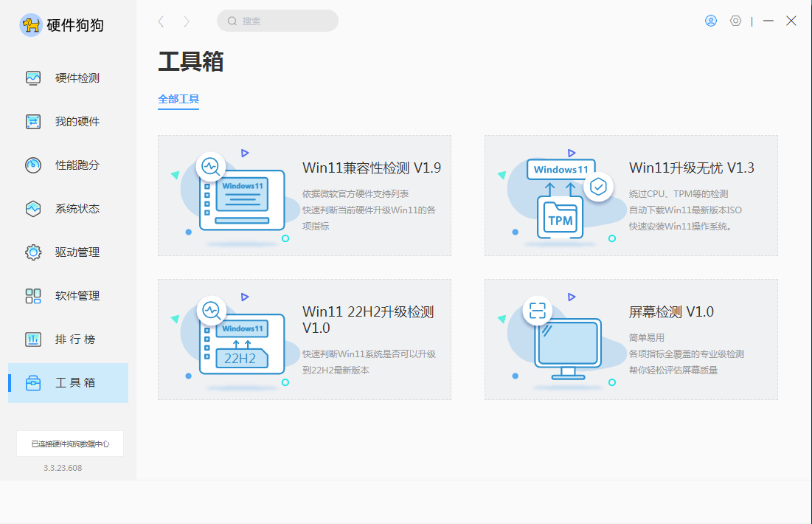Select the 全部工具 tab
Viewport: 812px width, 524px height.
(x=178, y=99)
